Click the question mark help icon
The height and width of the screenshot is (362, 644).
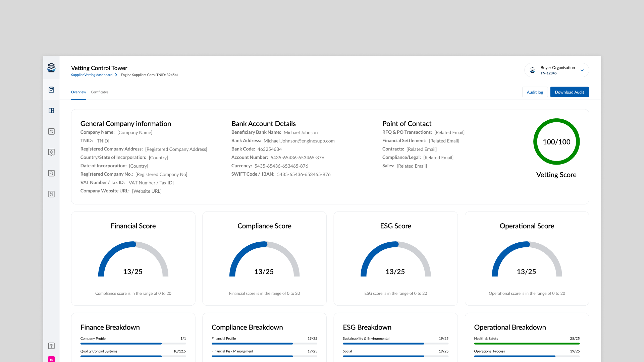(x=51, y=346)
